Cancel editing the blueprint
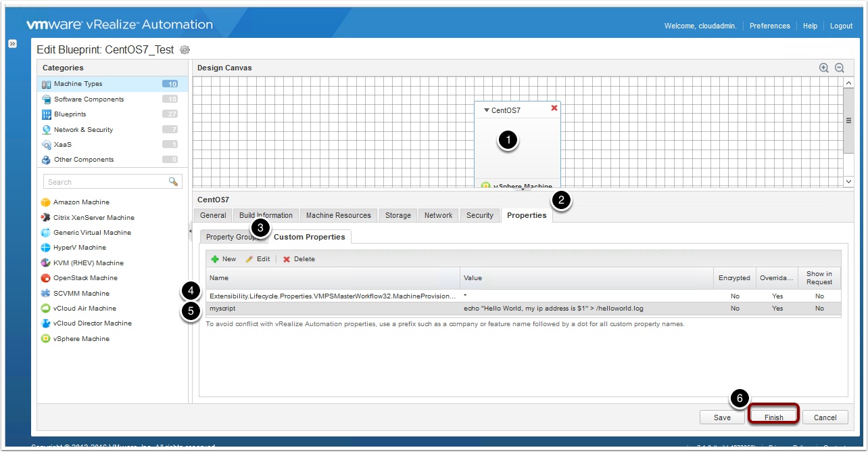Image resolution: width=868 pixels, height=452 pixels. [825, 417]
